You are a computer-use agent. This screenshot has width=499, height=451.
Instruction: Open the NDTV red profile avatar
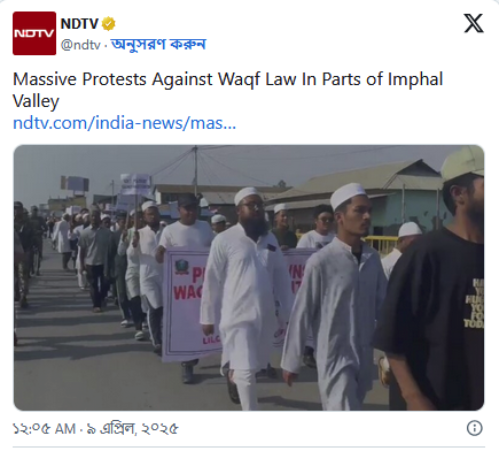(34, 33)
